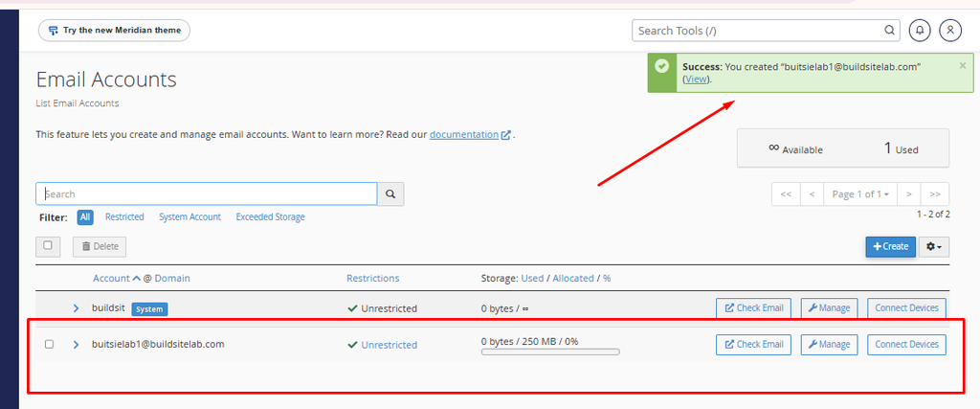Open the View link in success message
The image size is (980, 409).
pos(696,79)
